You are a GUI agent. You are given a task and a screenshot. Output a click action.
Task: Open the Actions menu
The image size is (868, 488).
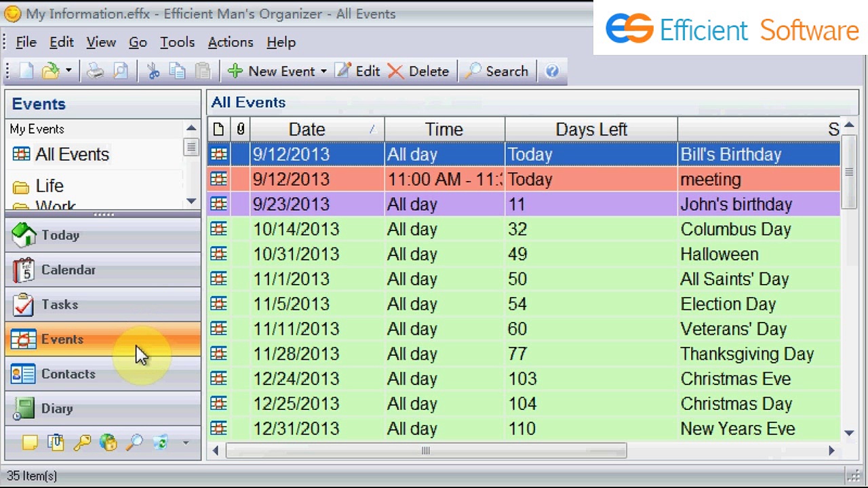231,42
